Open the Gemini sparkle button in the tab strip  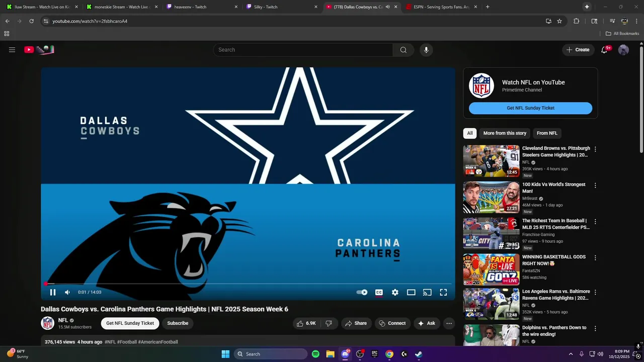point(587,7)
